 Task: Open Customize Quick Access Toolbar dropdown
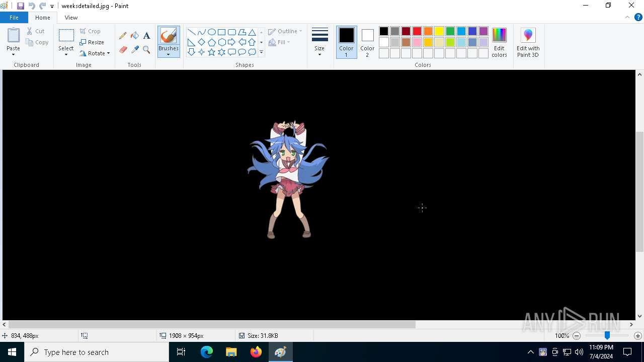(52, 7)
